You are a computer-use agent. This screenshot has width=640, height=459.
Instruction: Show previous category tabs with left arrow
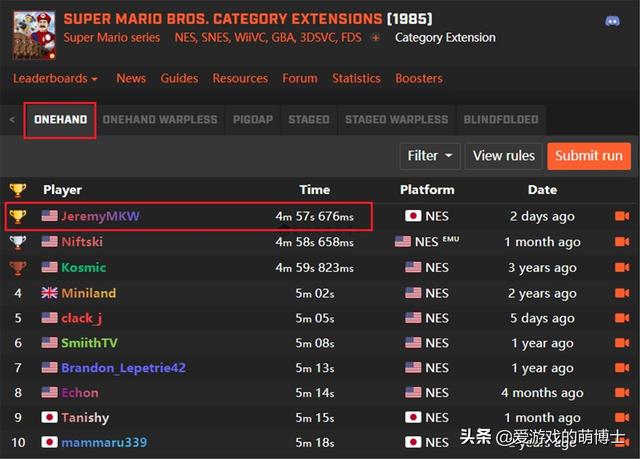pyautogui.click(x=12, y=120)
